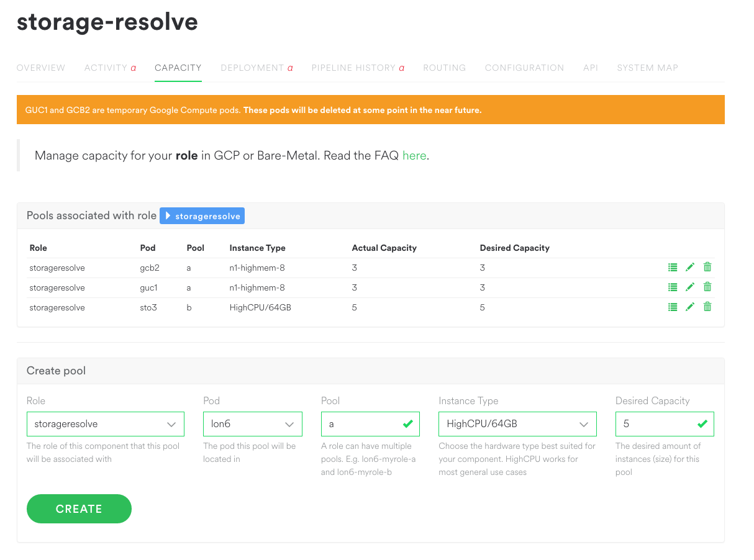Screen dimensions: 754x560
Task: Focus the Pool name input field
Action: pos(370,424)
